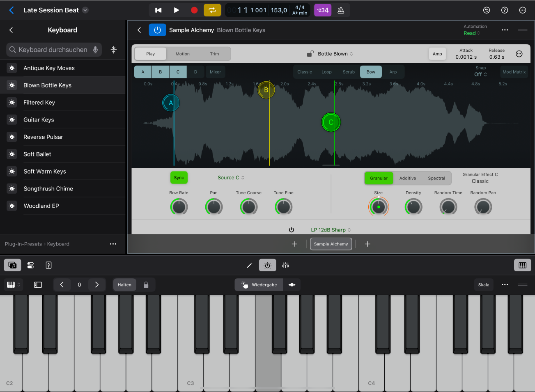Enable the metronome

[341, 10]
